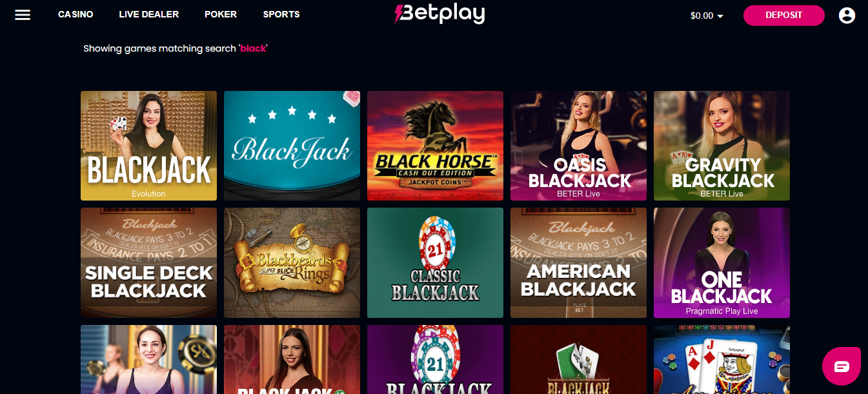Image resolution: width=868 pixels, height=394 pixels.
Task: Click the Betplay logo
Action: [x=439, y=14]
